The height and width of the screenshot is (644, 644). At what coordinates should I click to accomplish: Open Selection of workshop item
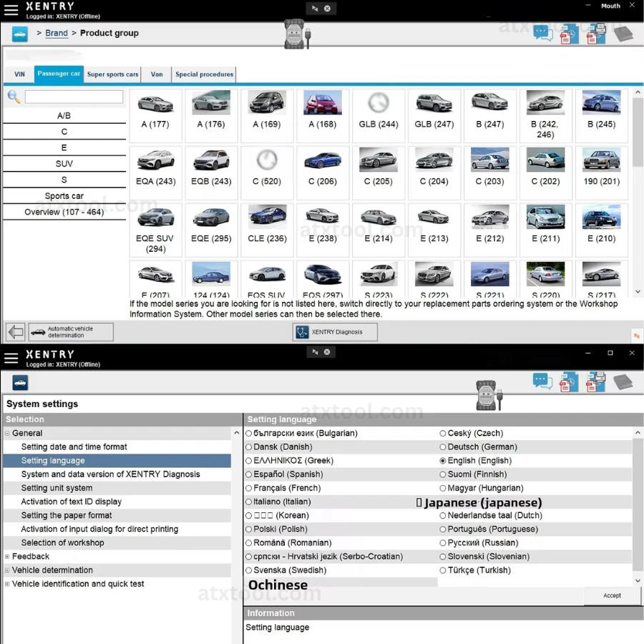(117, 543)
